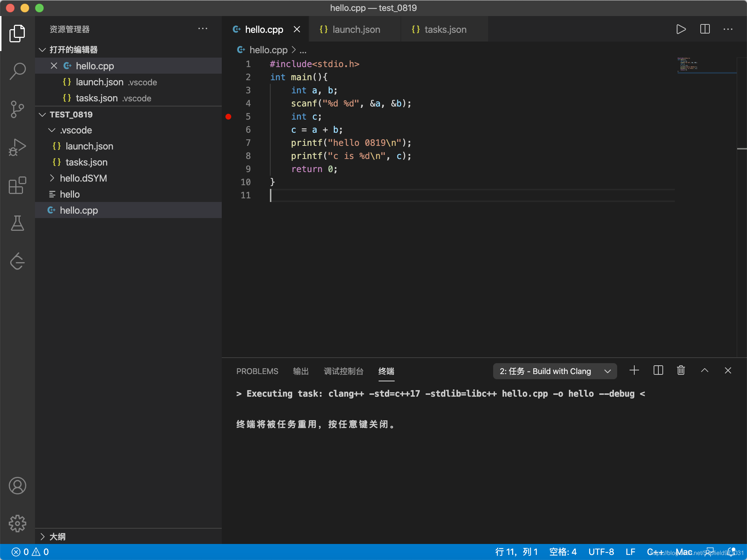Toggle the breakpoint on line 5
Viewport: 747px width, 560px height.
point(228,117)
